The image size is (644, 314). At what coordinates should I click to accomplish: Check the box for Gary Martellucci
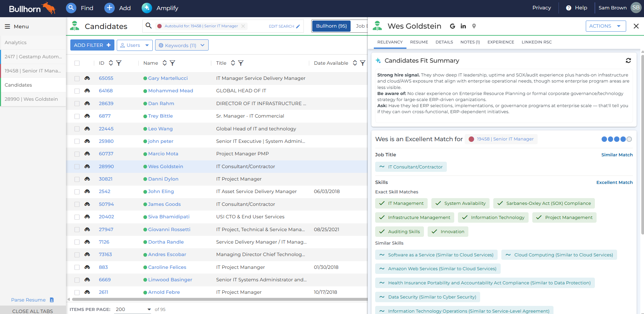point(77,78)
